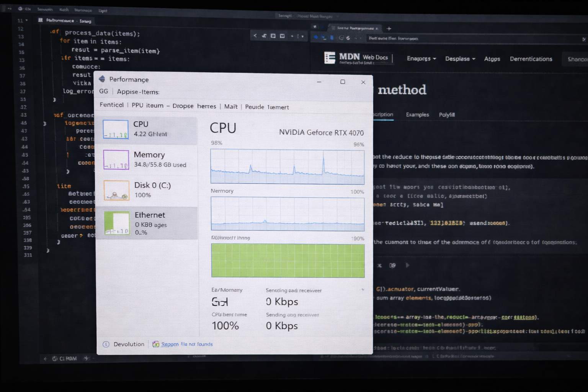Click Appise-Items in Performance menu row
Screen dimensions: 588x392
click(x=138, y=92)
